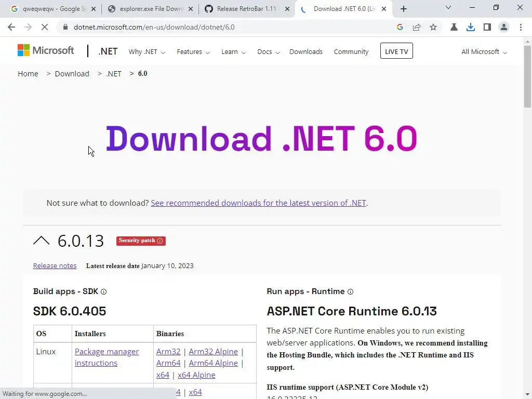Open the browser downloads icon
This screenshot has height=399, width=532.
pyautogui.click(x=471, y=27)
